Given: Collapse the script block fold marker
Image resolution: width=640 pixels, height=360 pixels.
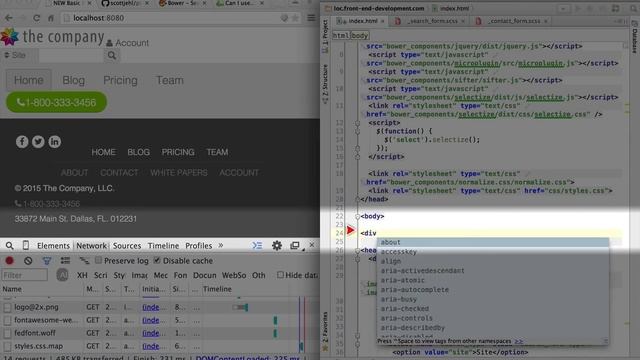Looking at the screenshot, I should pyautogui.click(x=357, y=122).
